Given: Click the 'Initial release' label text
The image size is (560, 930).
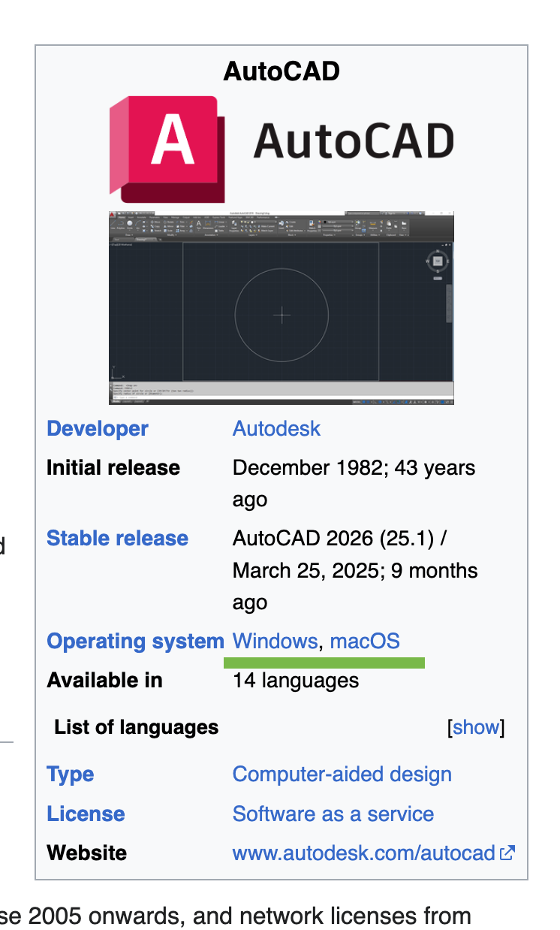Looking at the screenshot, I should tap(113, 468).
